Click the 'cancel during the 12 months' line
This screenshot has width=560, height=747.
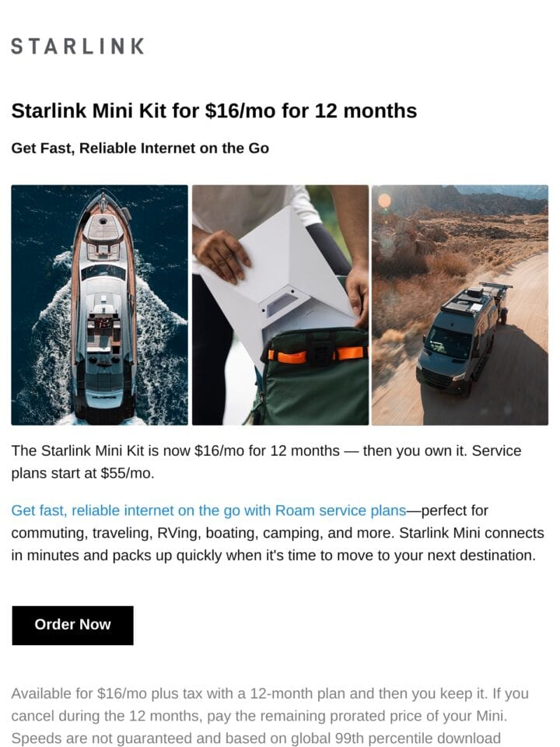(260, 716)
